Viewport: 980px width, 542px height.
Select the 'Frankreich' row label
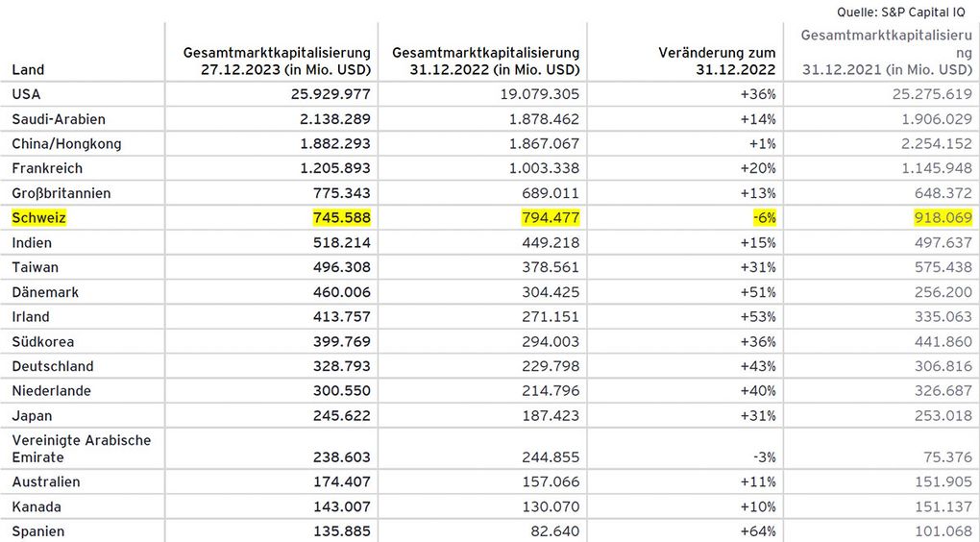point(47,168)
